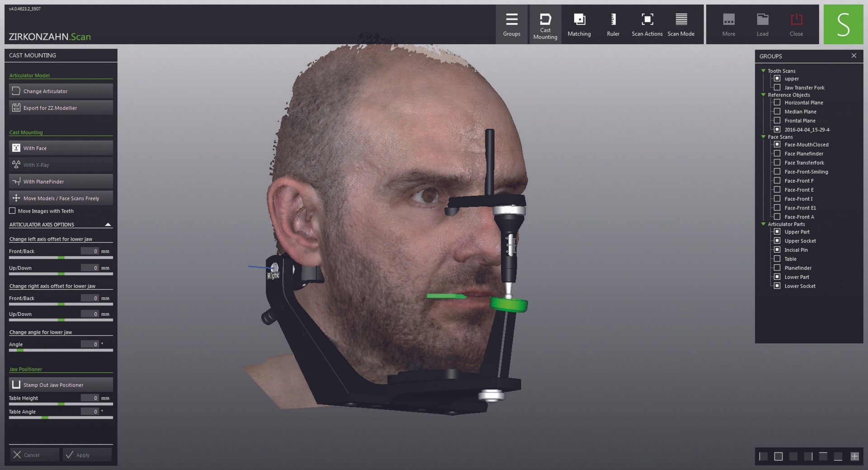The image size is (868, 470).
Task: Adjust the Table Height slider
Action: click(61, 404)
